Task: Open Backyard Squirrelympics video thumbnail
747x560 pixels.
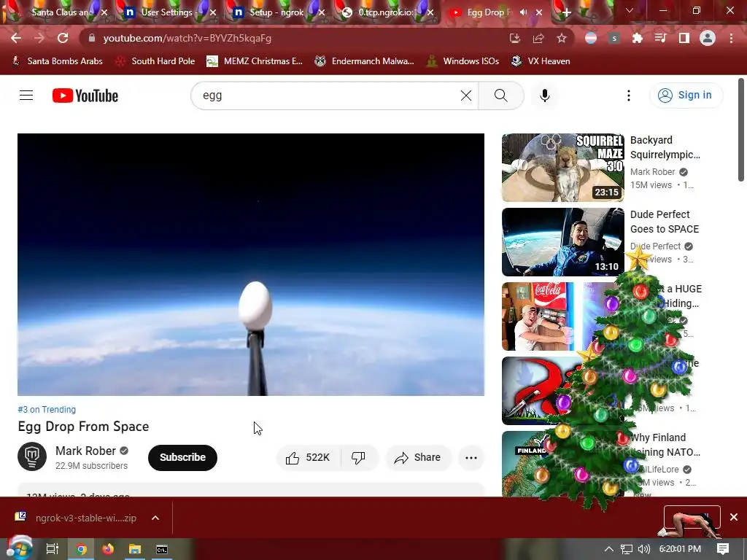Action: tap(563, 168)
